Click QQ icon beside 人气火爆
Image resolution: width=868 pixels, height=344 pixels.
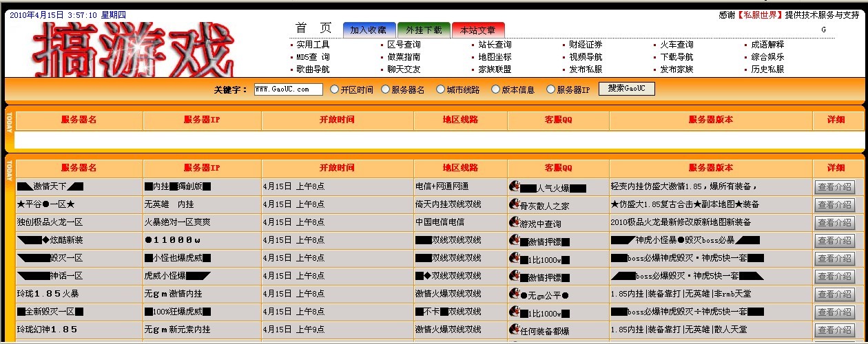pyautogui.click(x=514, y=186)
